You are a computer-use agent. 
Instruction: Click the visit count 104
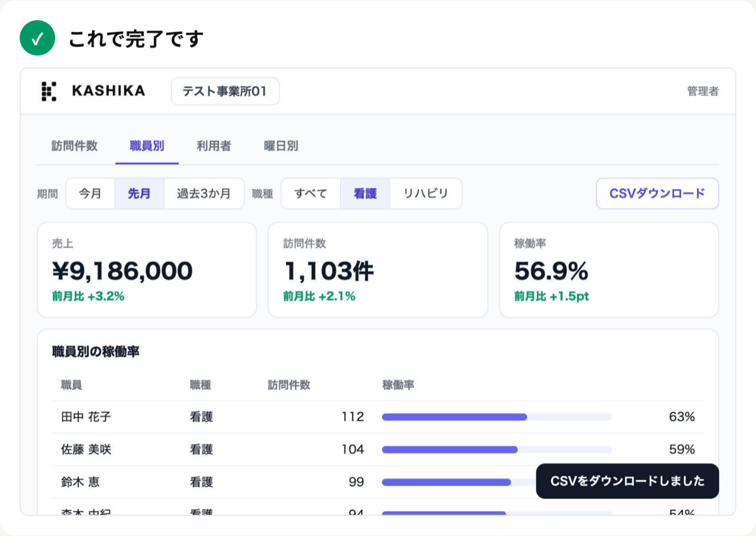[353, 450]
